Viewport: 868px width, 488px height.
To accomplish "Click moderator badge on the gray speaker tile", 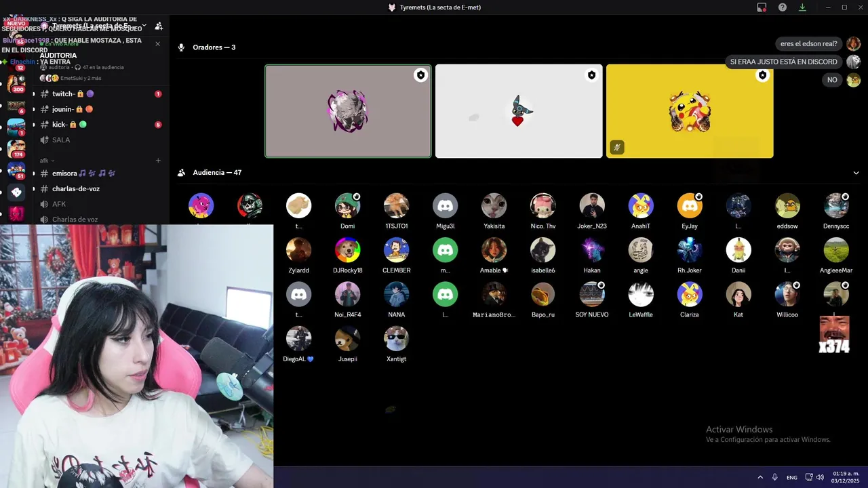I will coord(420,75).
